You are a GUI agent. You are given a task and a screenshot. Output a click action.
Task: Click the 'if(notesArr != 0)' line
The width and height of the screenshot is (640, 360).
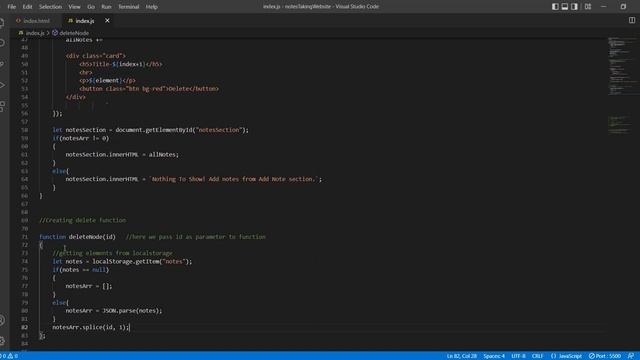80,138
